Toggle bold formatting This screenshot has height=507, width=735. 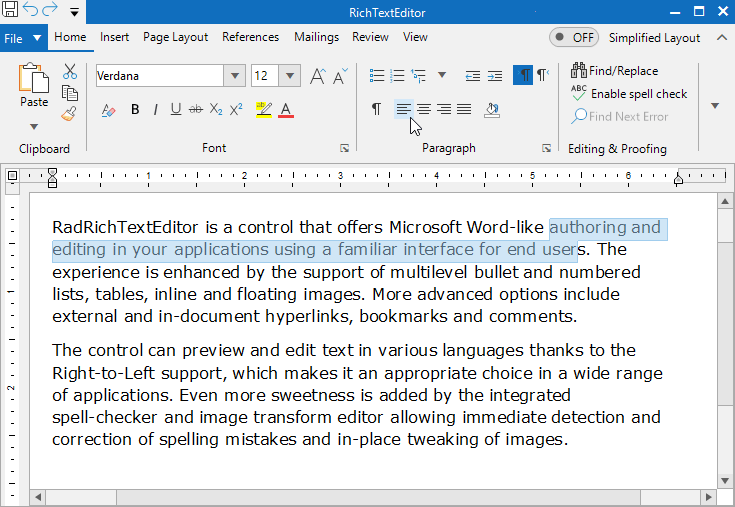pos(135,110)
